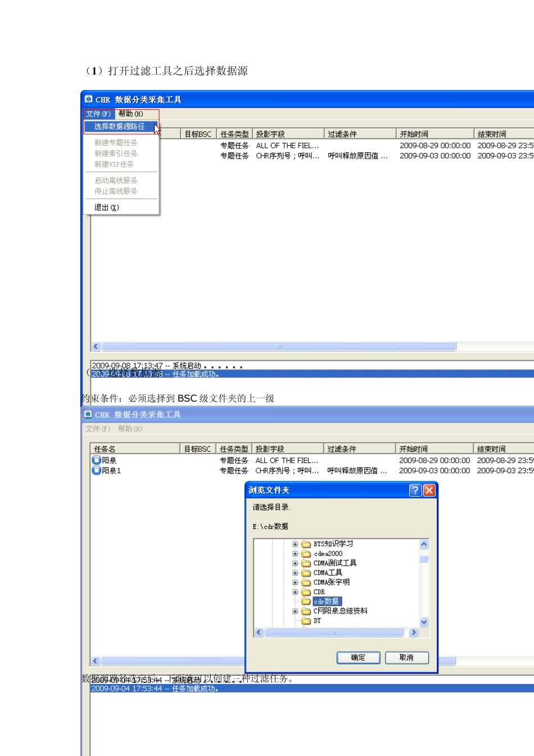This screenshot has height=756, width=534.
Task: Click 呼叫释放原因值 filter cell in lower window
Action: point(357,470)
